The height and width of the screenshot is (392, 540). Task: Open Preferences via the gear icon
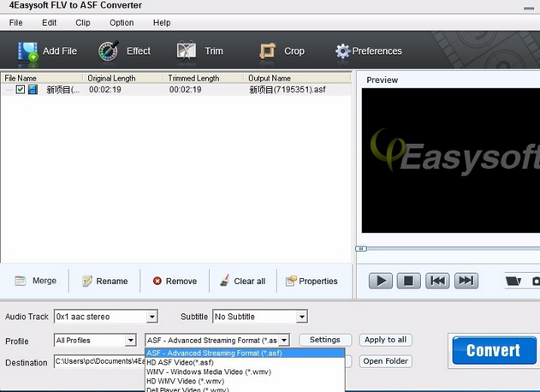(342, 51)
